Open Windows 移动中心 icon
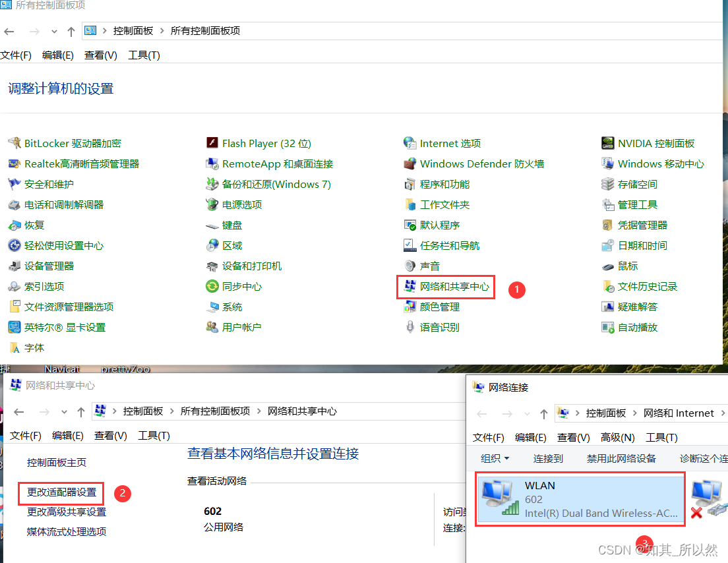This screenshot has width=728, height=563. tap(608, 163)
